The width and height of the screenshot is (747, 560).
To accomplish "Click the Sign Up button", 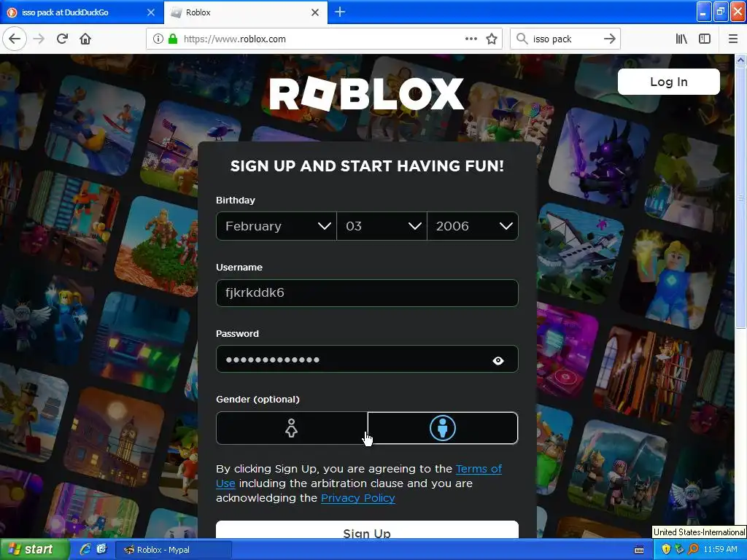I will [x=367, y=531].
